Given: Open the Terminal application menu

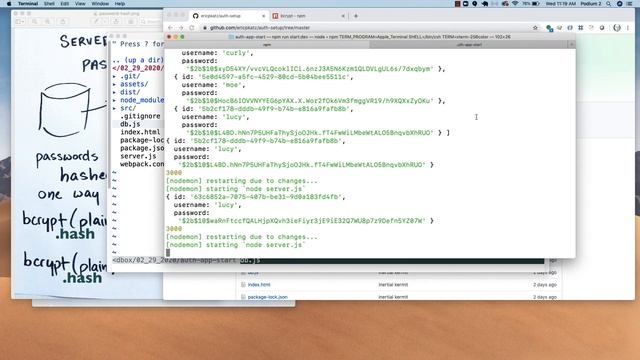Looking at the screenshot, I should click(28, 4).
